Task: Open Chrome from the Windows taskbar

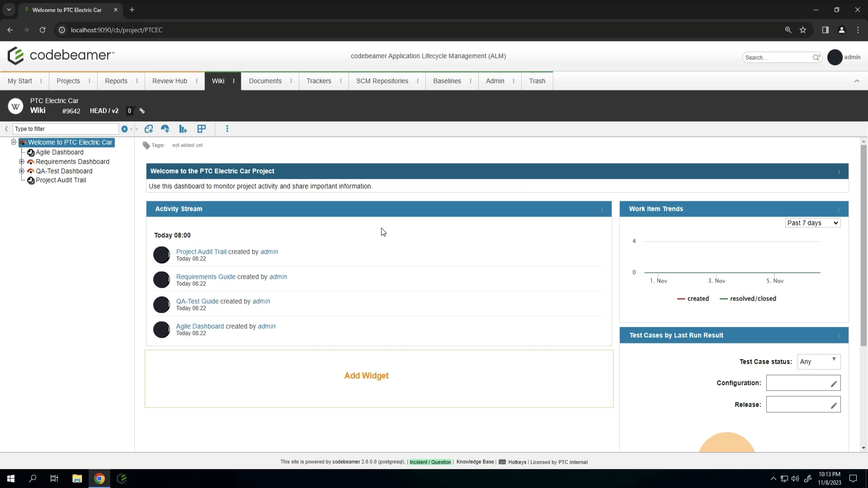Action: (x=99, y=479)
